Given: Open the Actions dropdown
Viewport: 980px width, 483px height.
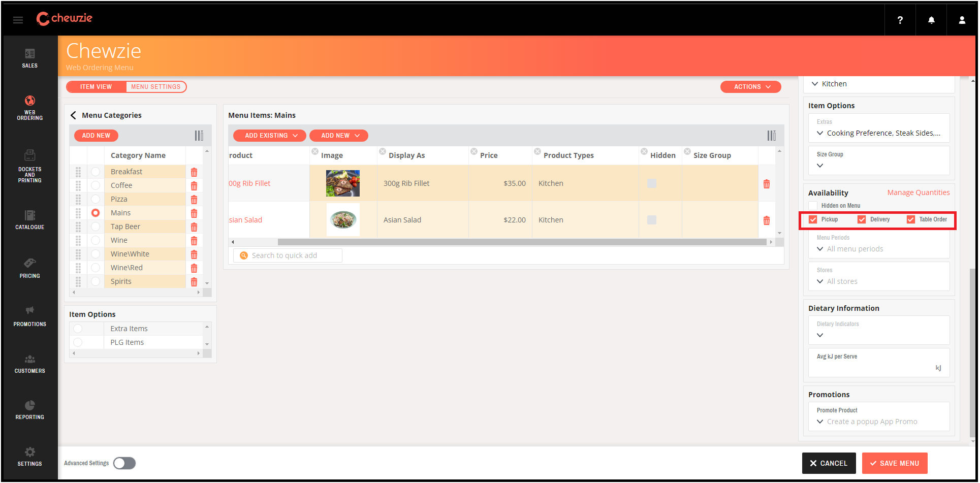Looking at the screenshot, I should (x=751, y=87).
